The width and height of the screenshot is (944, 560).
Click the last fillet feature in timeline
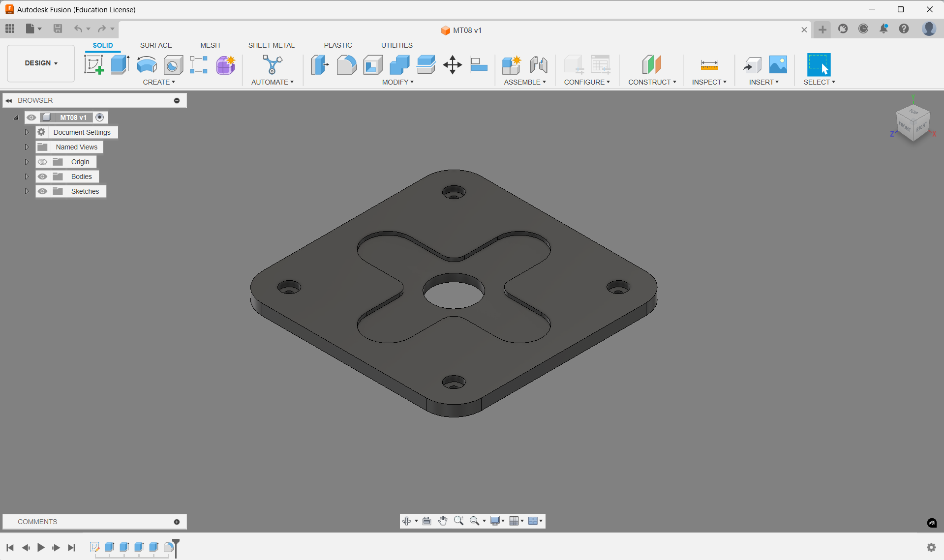pyautogui.click(x=168, y=547)
